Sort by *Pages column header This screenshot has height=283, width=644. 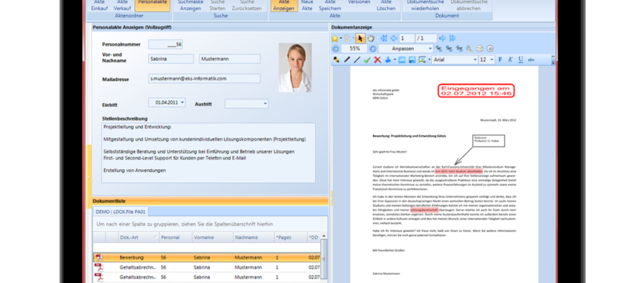tap(291, 237)
